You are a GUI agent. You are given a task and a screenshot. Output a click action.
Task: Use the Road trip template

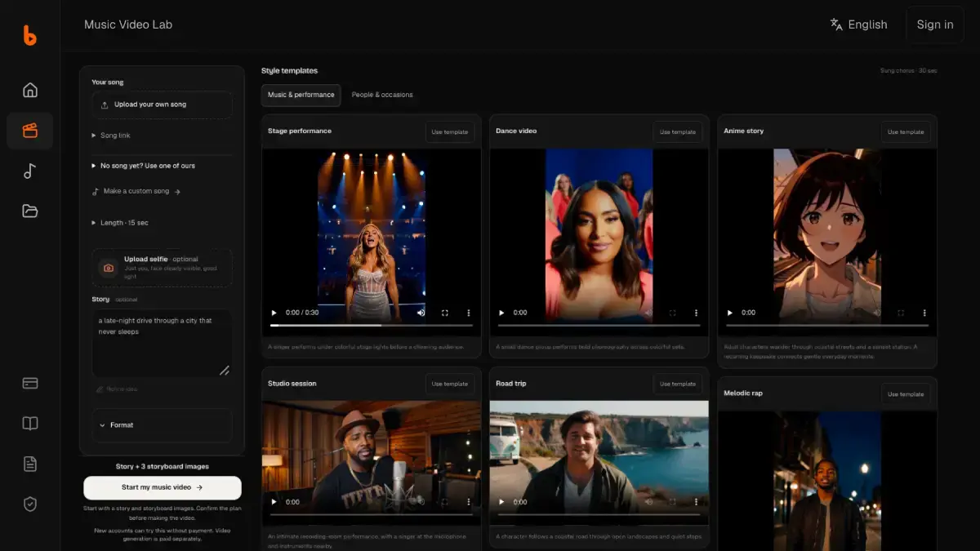click(678, 384)
